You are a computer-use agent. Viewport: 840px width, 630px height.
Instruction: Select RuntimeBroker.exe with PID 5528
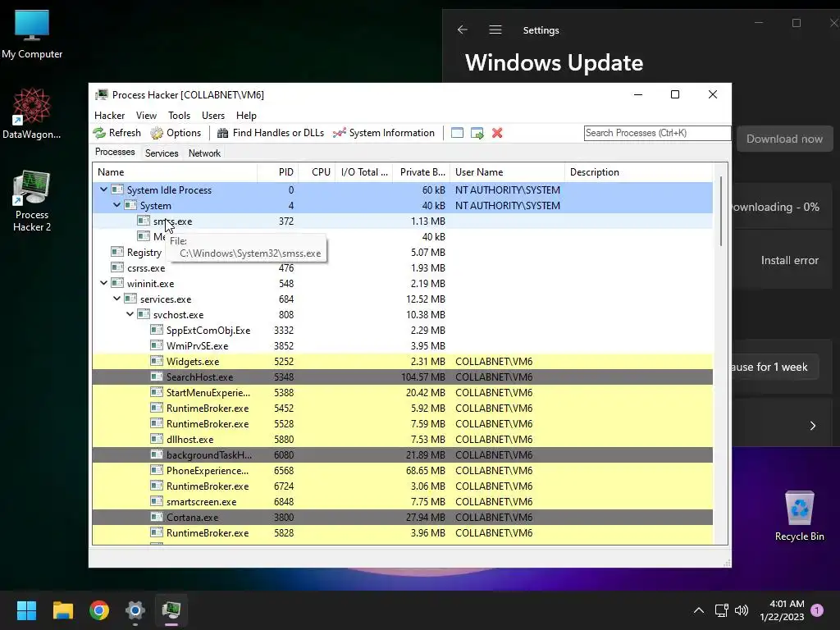tap(402, 424)
